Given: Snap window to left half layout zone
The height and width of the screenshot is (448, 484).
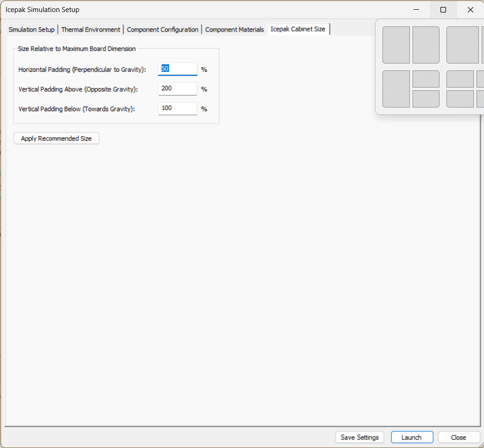Looking at the screenshot, I should (396, 45).
